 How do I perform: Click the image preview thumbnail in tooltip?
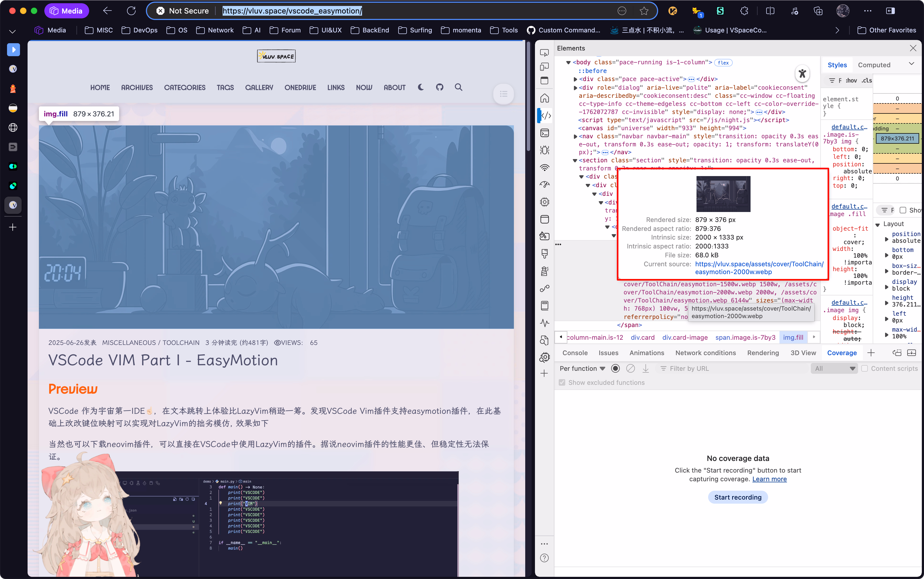[723, 194]
